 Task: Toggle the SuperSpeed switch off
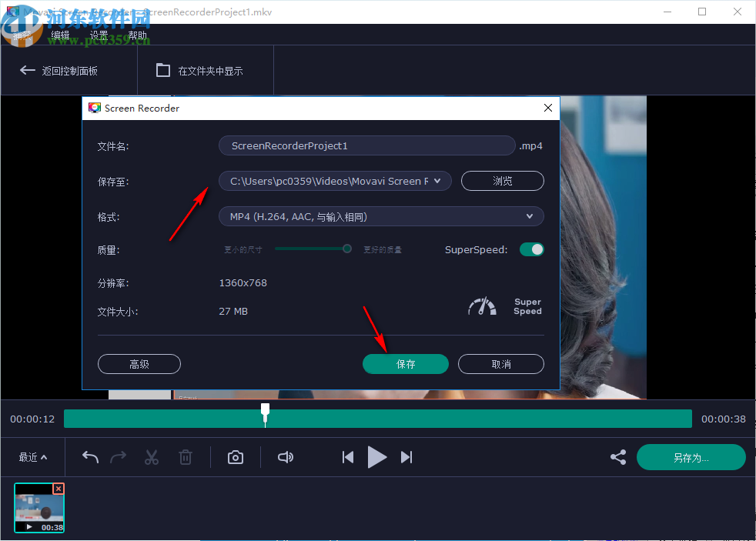pyautogui.click(x=531, y=249)
